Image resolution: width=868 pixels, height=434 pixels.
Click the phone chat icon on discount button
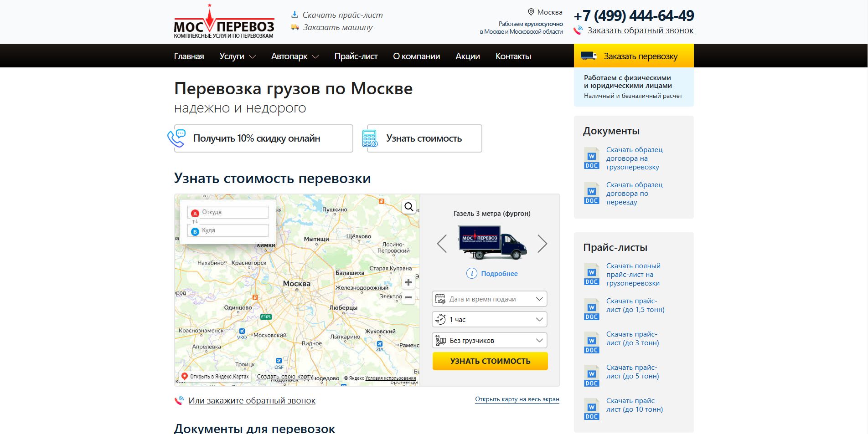pos(176,138)
